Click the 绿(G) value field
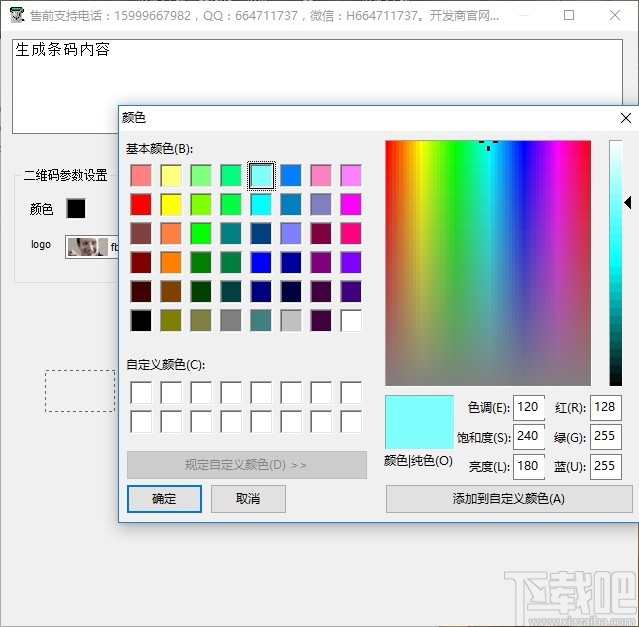The image size is (639, 627). click(x=606, y=436)
